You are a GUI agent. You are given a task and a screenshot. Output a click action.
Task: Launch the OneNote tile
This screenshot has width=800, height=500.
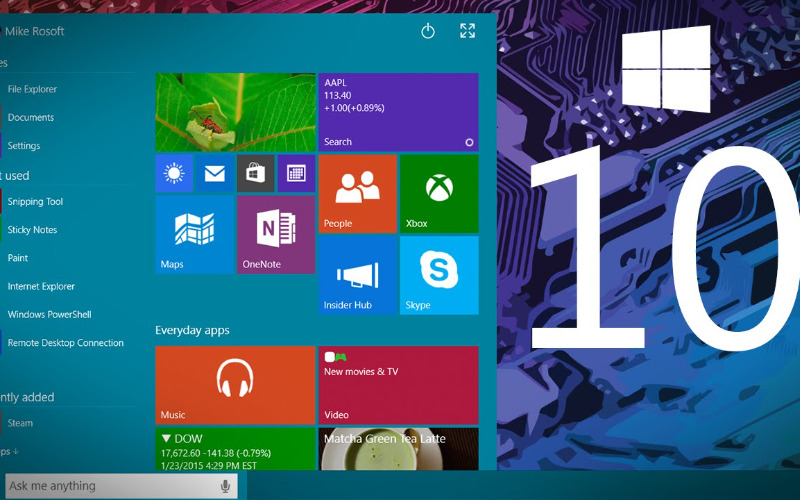tap(276, 235)
